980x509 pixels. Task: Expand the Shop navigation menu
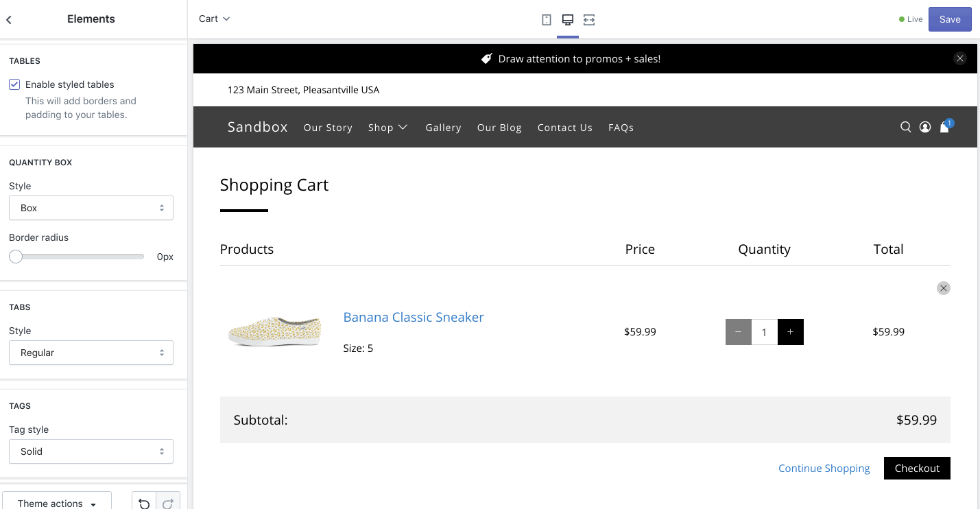(x=387, y=128)
